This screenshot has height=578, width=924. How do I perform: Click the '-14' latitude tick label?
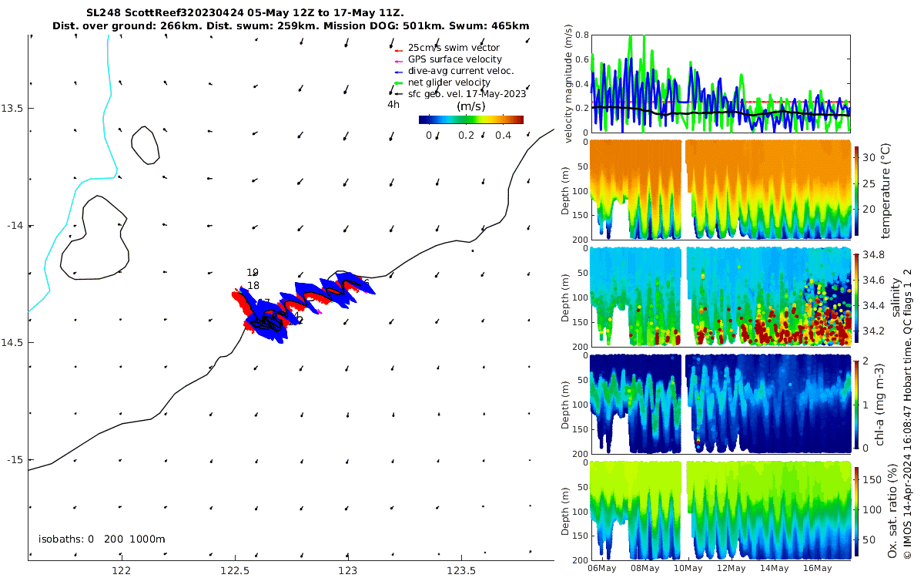point(16,225)
